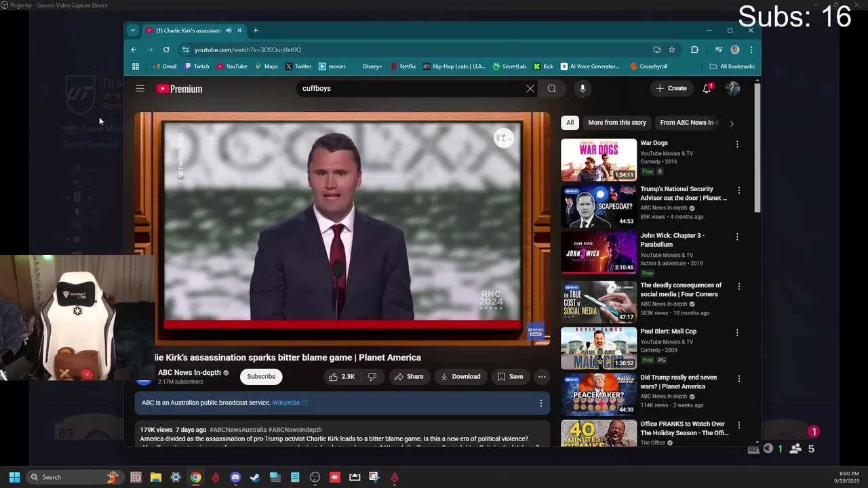The height and width of the screenshot is (488, 868).
Task: Open the Create button
Action: pyautogui.click(x=671, y=89)
